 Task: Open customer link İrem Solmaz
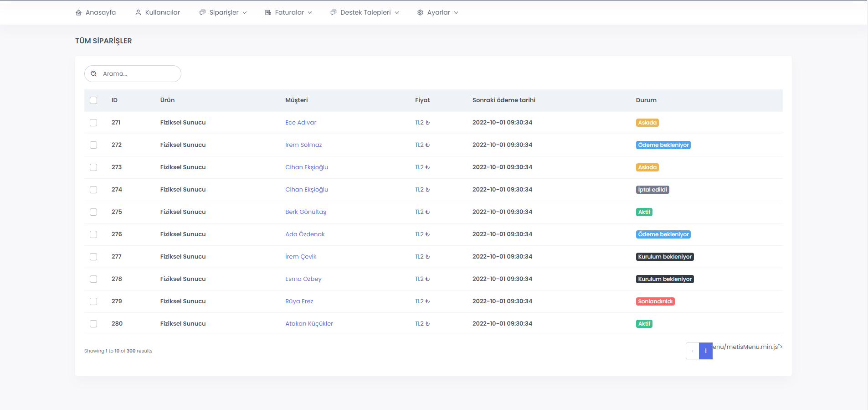tap(303, 145)
